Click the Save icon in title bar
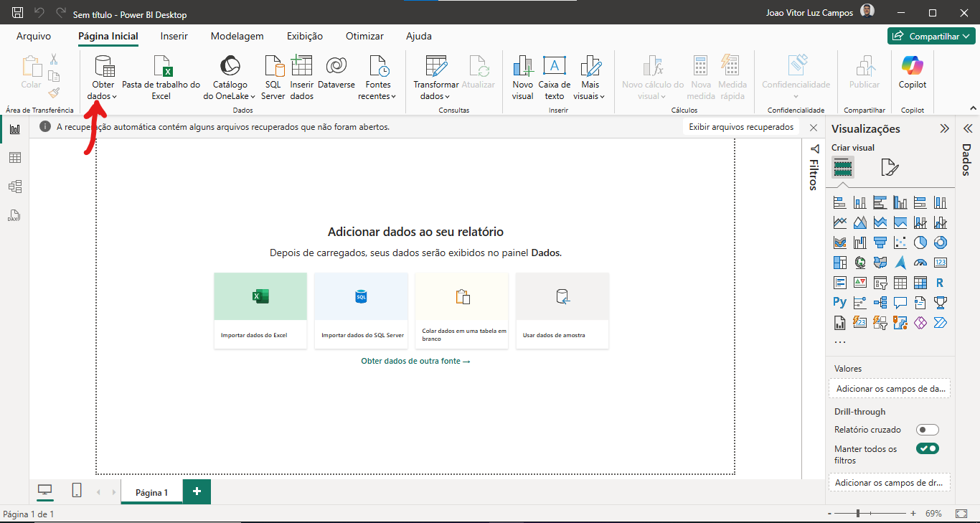 pyautogui.click(x=18, y=13)
